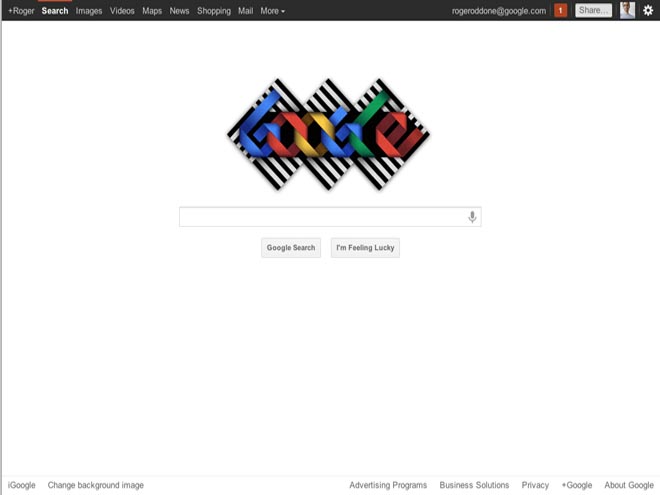The height and width of the screenshot is (495, 660).
Task: Click the microphone voice search icon
Action: [472, 217]
